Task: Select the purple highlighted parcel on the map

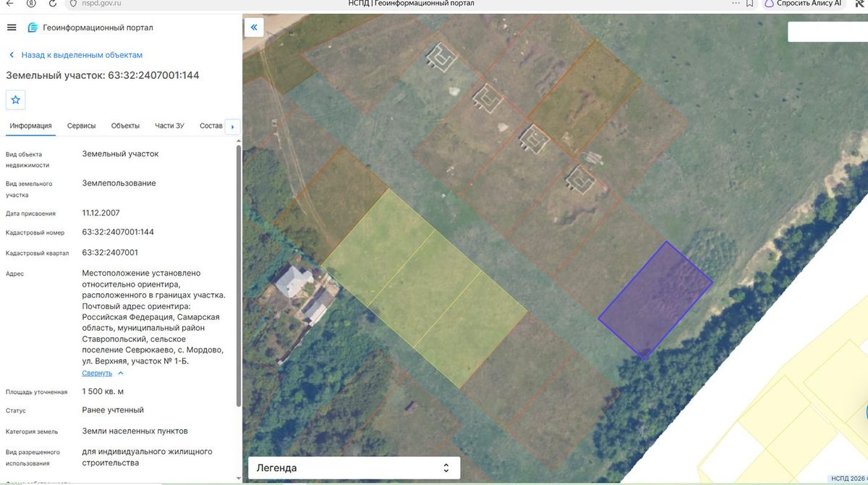Action: 655,300
